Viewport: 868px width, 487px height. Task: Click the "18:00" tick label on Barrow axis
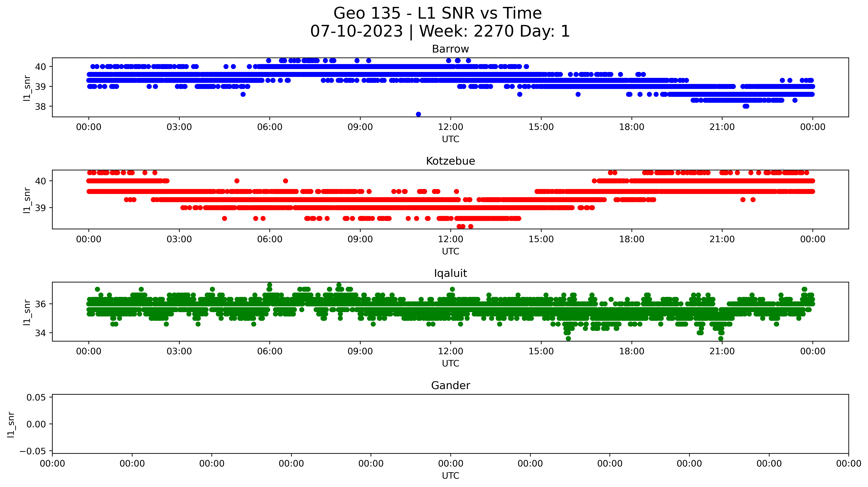click(631, 127)
